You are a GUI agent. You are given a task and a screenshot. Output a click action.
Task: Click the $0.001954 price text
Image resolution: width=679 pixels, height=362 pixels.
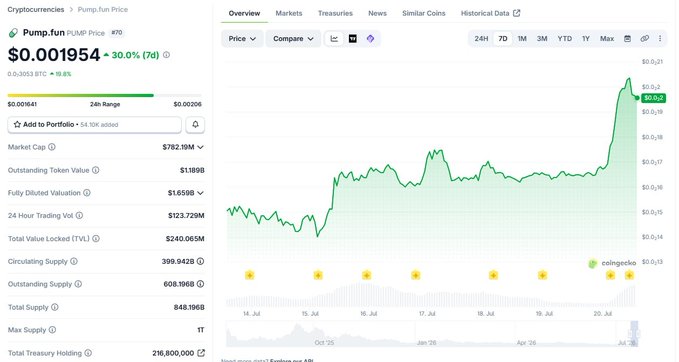click(x=54, y=55)
